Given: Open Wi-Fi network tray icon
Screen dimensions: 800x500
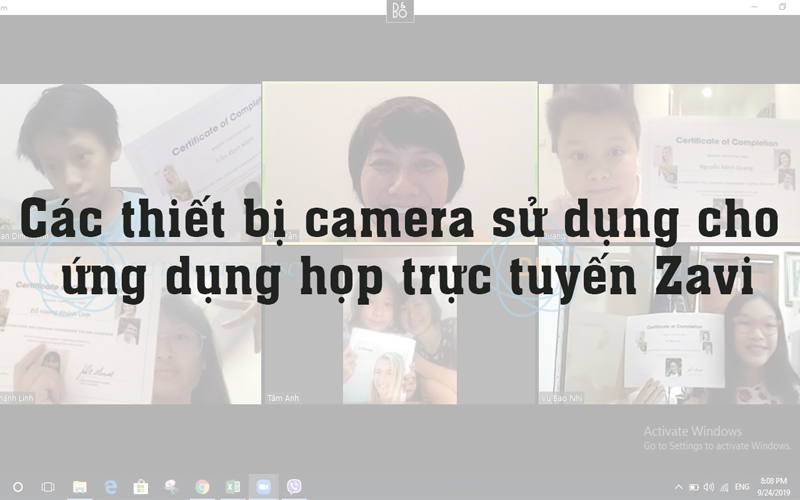Looking at the screenshot, I should click(x=724, y=487).
